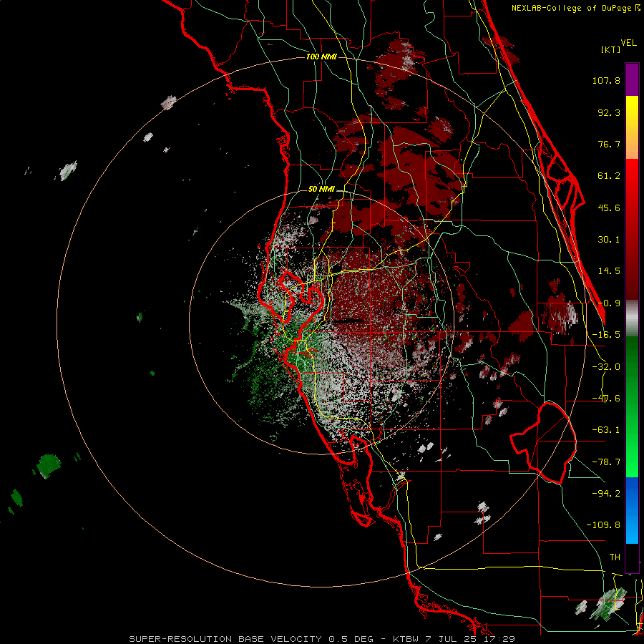Screen dimensions: 644x644
Task: Pick the bright green segment near -78.7
Action: click(x=632, y=462)
